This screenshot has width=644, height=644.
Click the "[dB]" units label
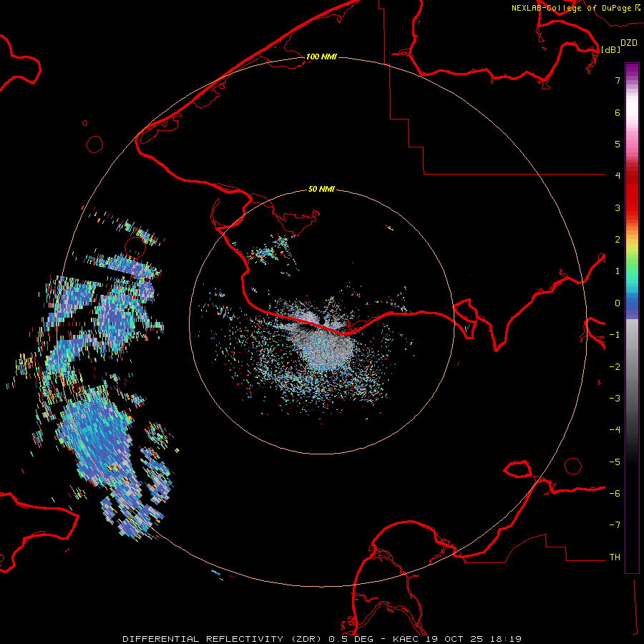tap(610, 49)
